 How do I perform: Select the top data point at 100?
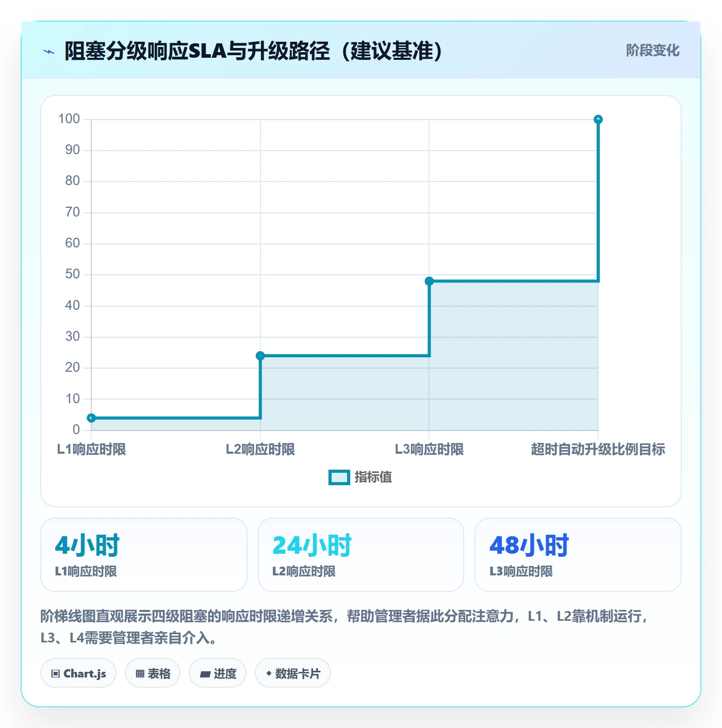pos(598,120)
